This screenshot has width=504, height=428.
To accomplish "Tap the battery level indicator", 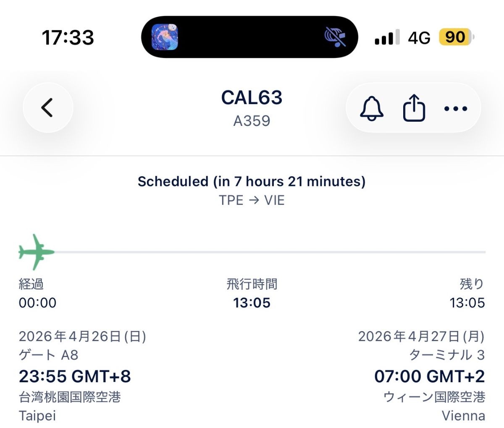I will pyautogui.click(x=456, y=37).
